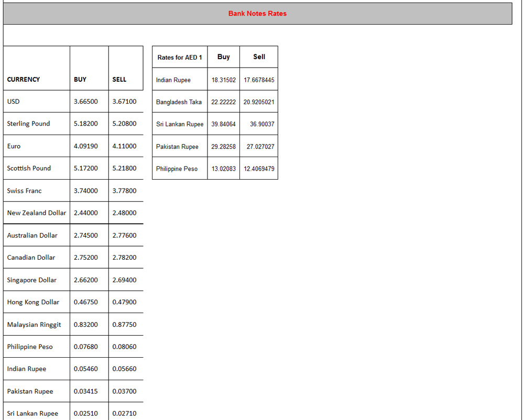The image size is (524, 420).
Task: Click the Rates for AED 1 header
Action: pos(180,57)
